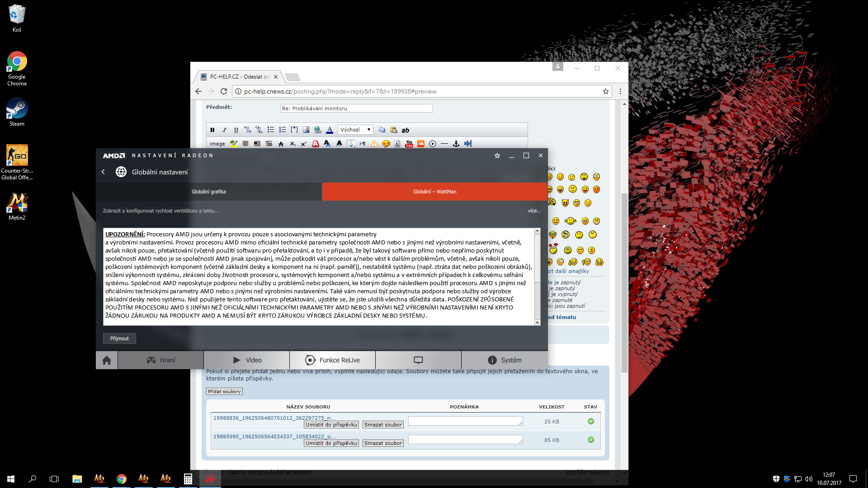Favorite star in Radeon Settings titlebar
Image resolution: width=868 pixels, height=488 pixels.
(x=497, y=155)
